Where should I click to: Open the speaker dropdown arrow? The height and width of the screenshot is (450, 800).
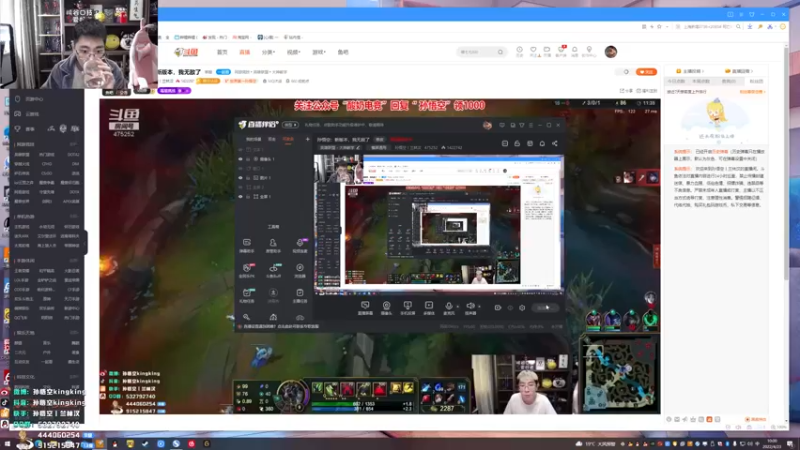click(479, 307)
